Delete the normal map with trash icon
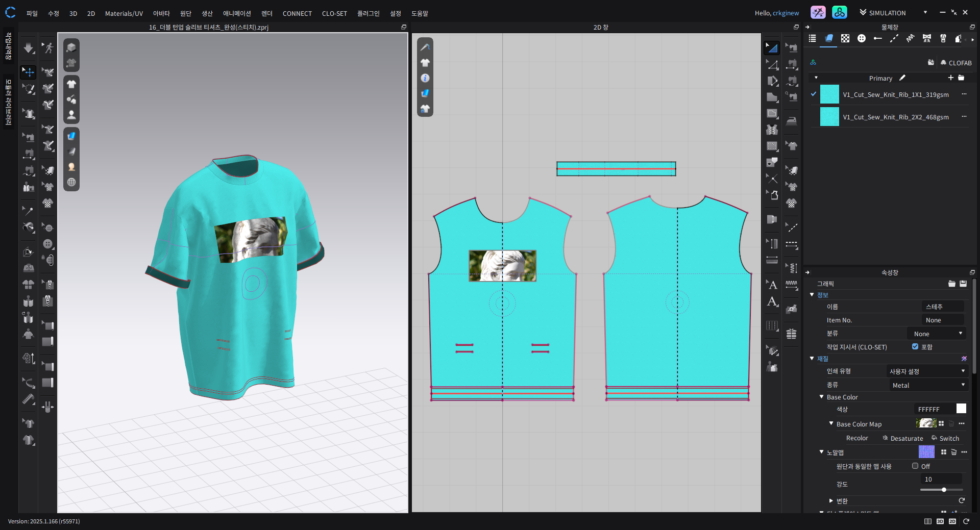Screen dimensions: 980x530 (953, 452)
